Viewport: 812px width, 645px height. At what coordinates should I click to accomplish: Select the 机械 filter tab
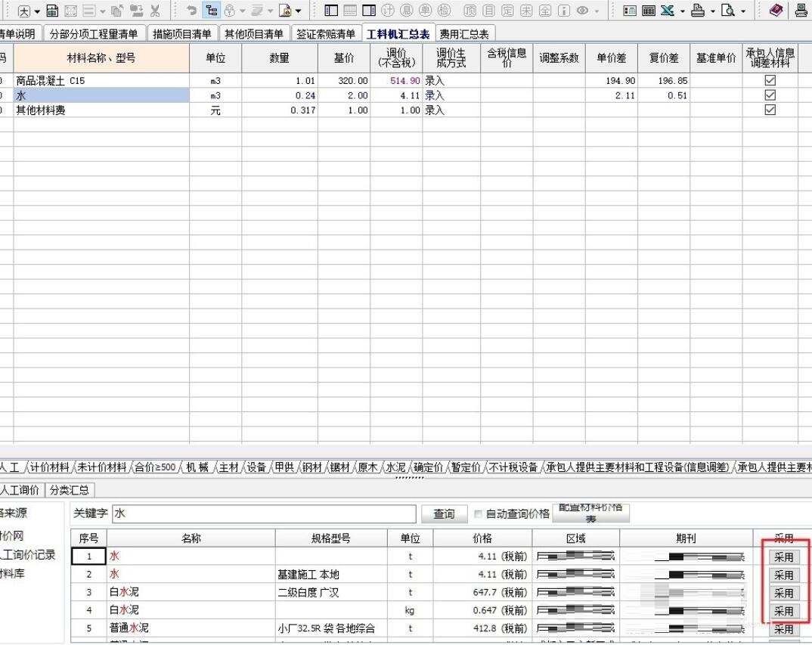[197, 467]
